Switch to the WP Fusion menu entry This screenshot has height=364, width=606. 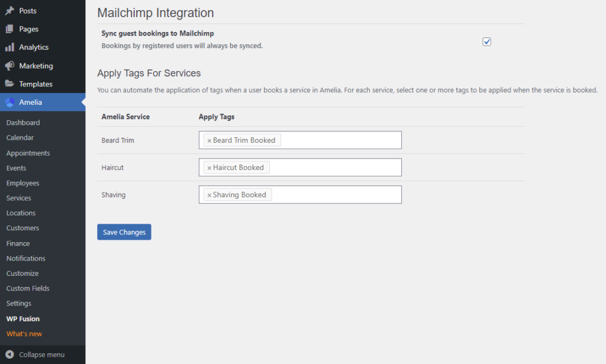22,318
